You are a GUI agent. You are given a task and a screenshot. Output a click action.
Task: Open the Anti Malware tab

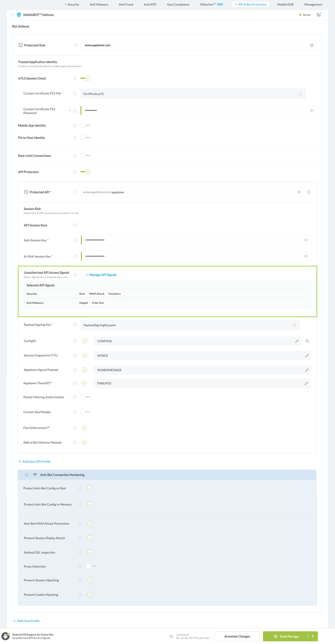pyautogui.click(x=99, y=4)
